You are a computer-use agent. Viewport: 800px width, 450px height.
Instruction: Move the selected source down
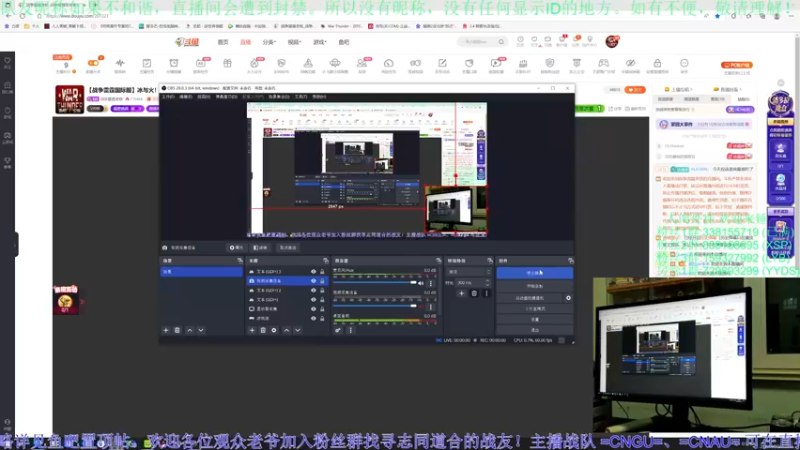coord(297,330)
